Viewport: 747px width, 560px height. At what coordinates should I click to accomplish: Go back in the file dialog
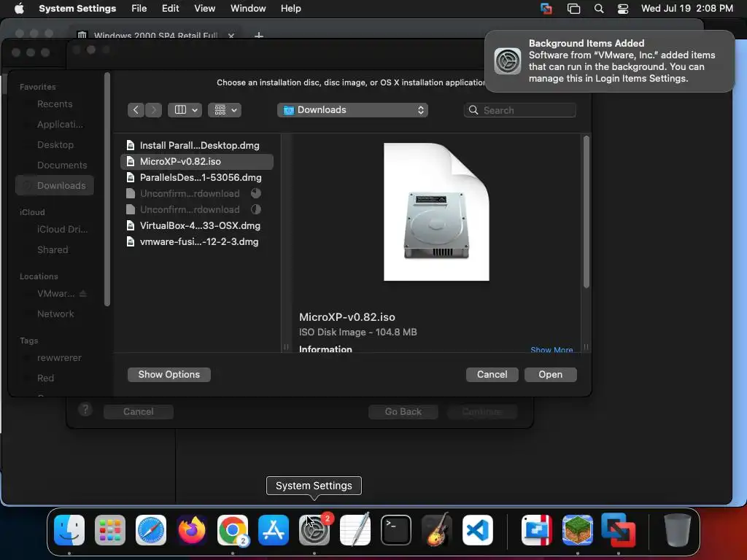pos(136,110)
